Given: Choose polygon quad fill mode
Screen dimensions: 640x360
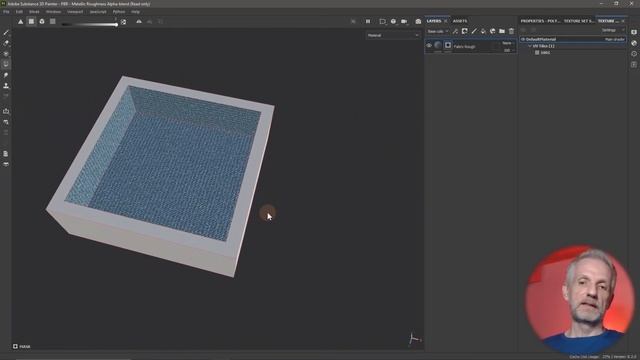Looking at the screenshot, I should pos(31,22).
